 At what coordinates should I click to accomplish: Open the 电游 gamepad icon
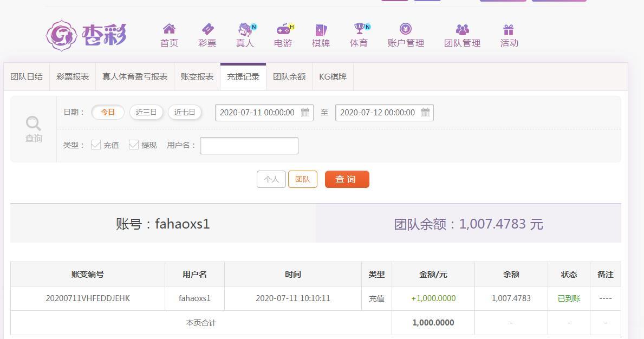click(x=283, y=29)
